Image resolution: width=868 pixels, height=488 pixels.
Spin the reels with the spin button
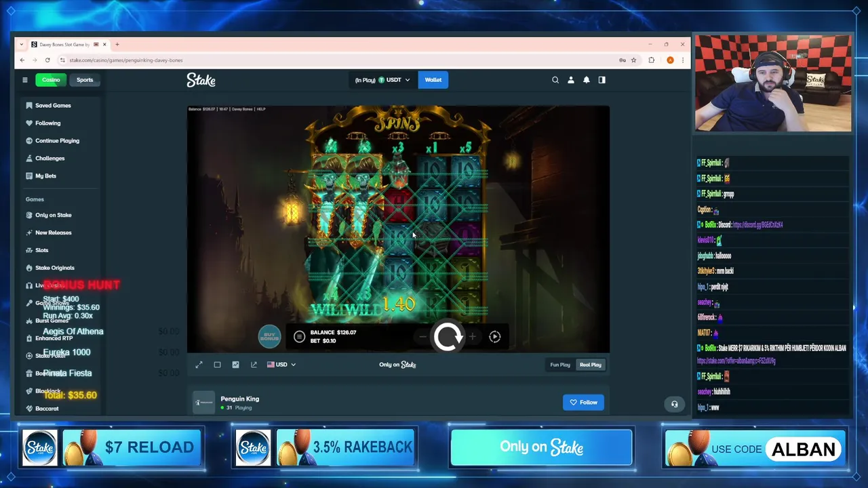coord(448,336)
